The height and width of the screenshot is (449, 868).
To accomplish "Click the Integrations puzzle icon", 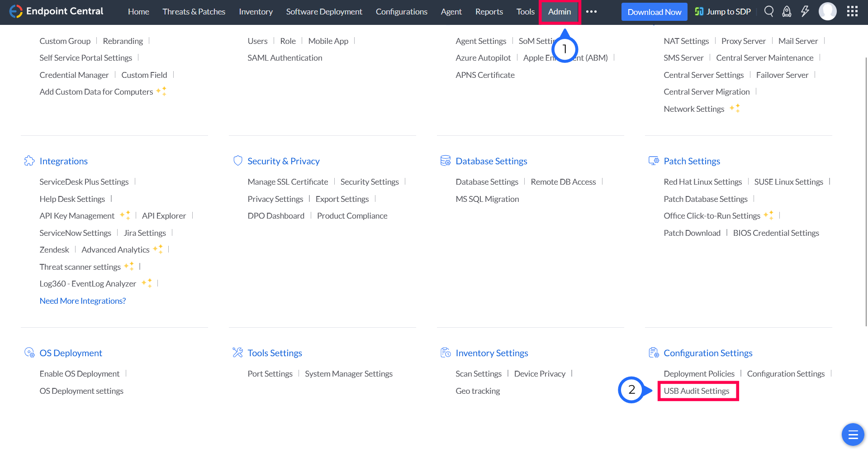I will [x=29, y=161].
